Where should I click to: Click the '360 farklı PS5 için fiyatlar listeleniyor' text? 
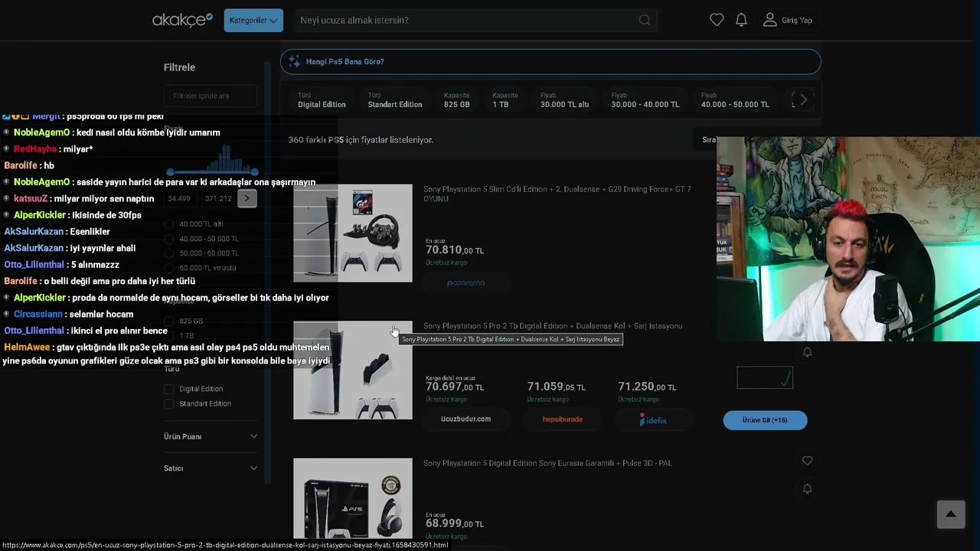[x=361, y=140]
